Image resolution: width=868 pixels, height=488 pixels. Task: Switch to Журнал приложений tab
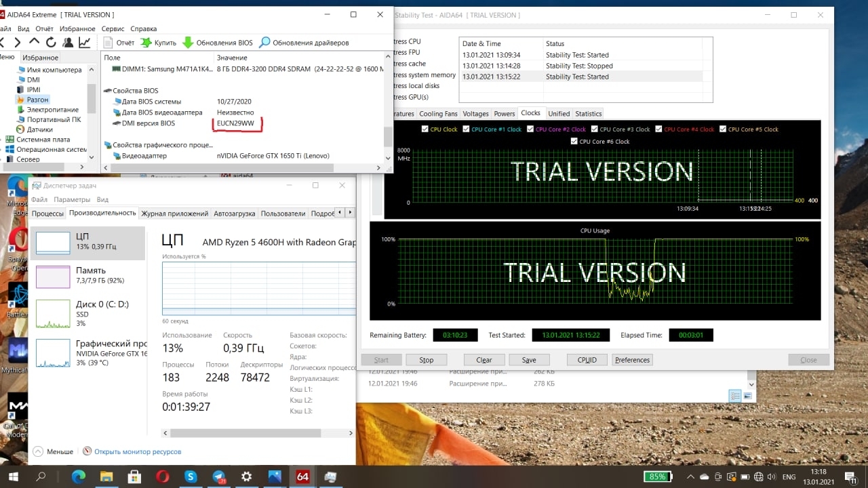pos(175,213)
